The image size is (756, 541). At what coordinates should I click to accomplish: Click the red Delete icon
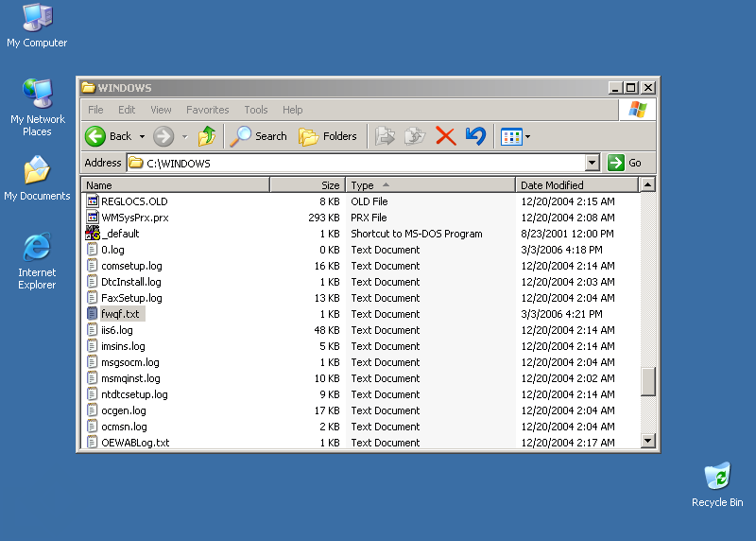point(445,136)
